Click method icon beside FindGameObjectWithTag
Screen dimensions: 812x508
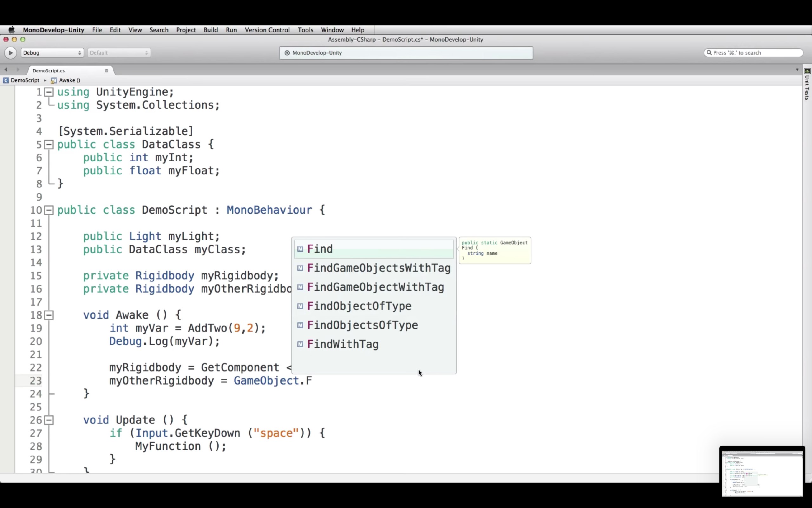coord(300,287)
